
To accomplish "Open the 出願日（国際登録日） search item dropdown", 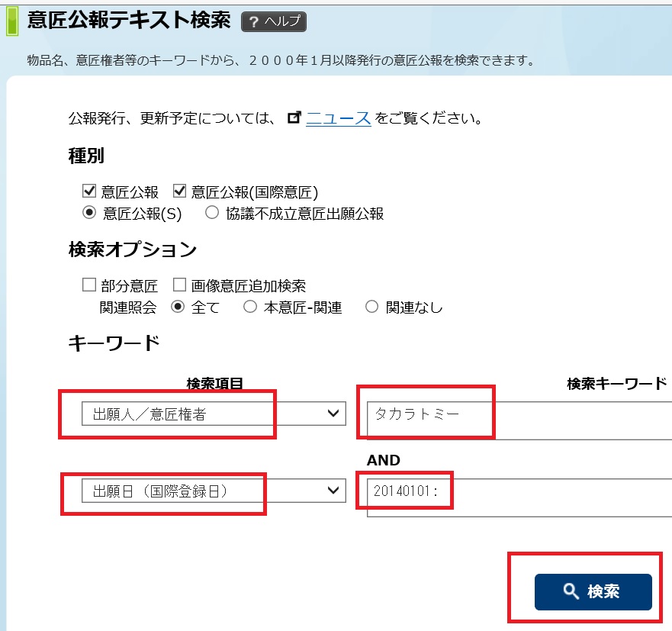I will (x=214, y=491).
